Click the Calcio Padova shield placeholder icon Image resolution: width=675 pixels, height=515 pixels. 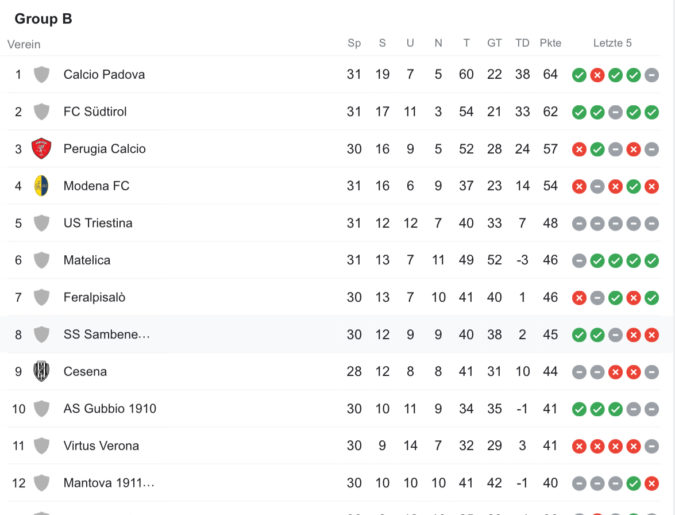(x=41, y=74)
